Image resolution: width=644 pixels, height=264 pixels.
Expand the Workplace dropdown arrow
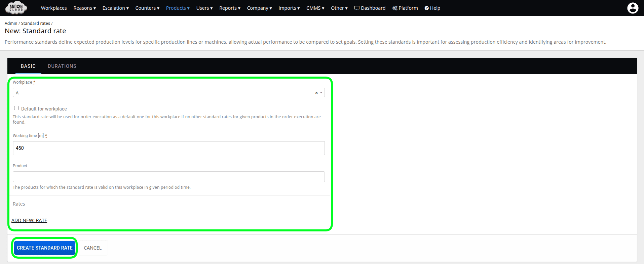[x=321, y=93]
